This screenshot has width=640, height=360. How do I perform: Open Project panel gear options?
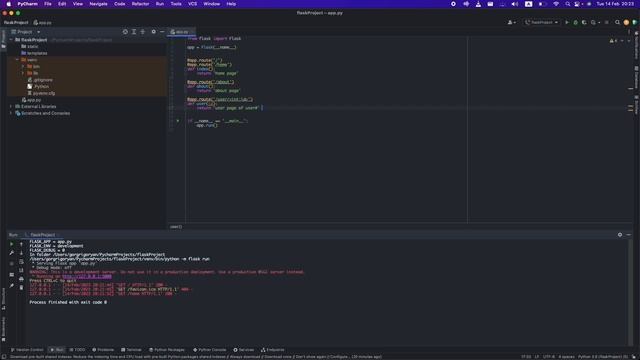coord(153,31)
